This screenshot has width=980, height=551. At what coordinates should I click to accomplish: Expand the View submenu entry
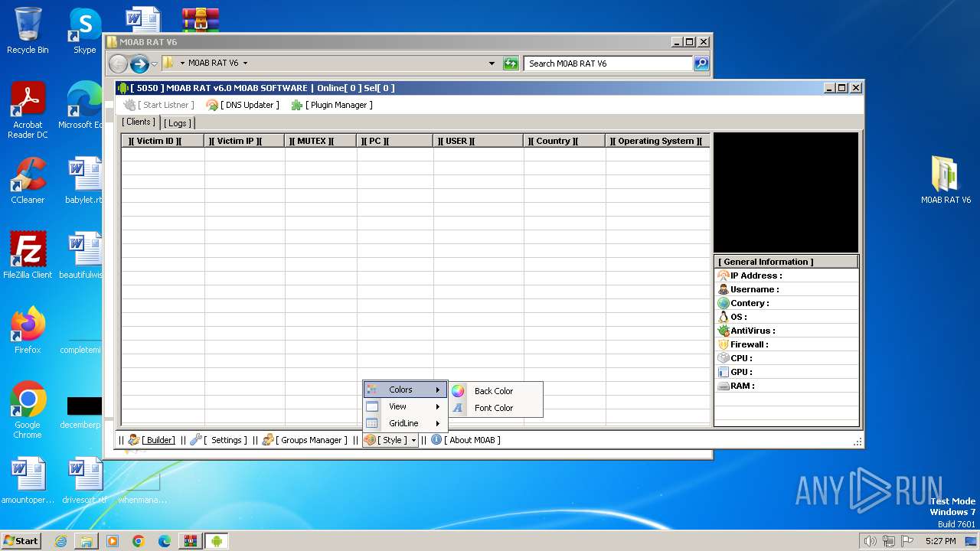[405, 406]
